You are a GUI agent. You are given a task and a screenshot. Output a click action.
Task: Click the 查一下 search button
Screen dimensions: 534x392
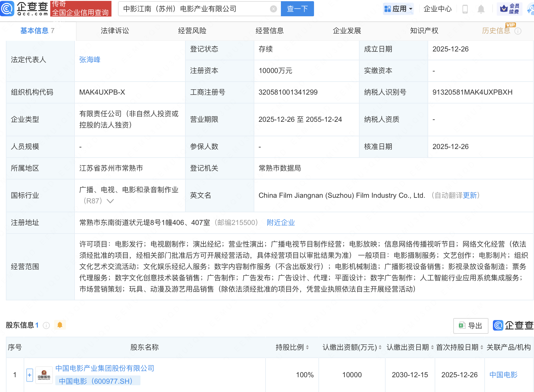coord(297,9)
